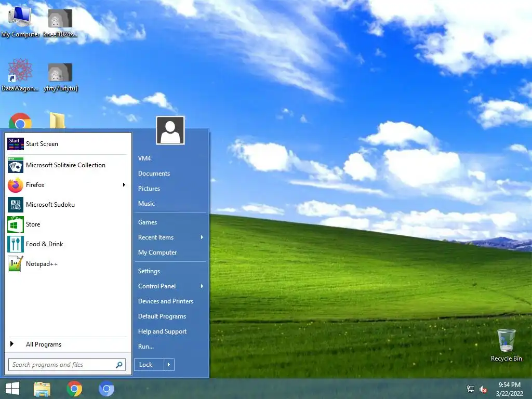Open the VM4 user folder
The image size is (532, 399).
[x=144, y=158]
